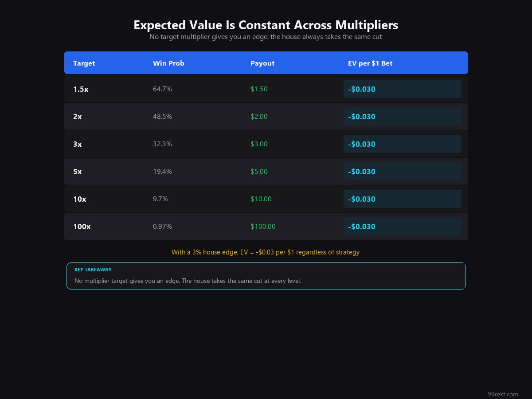Click the 0.97% win probability cell
The height and width of the screenshot is (399, 532).
(162, 227)
